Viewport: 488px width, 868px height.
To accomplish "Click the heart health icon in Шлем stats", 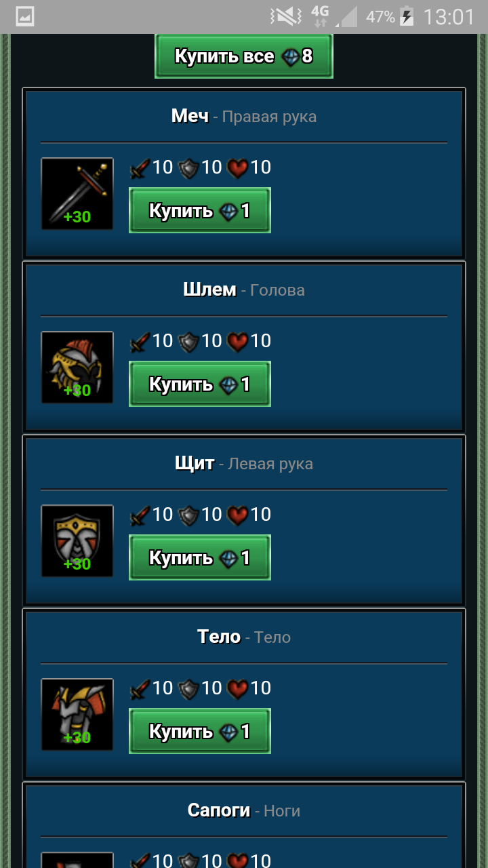I will pos(237,342).
